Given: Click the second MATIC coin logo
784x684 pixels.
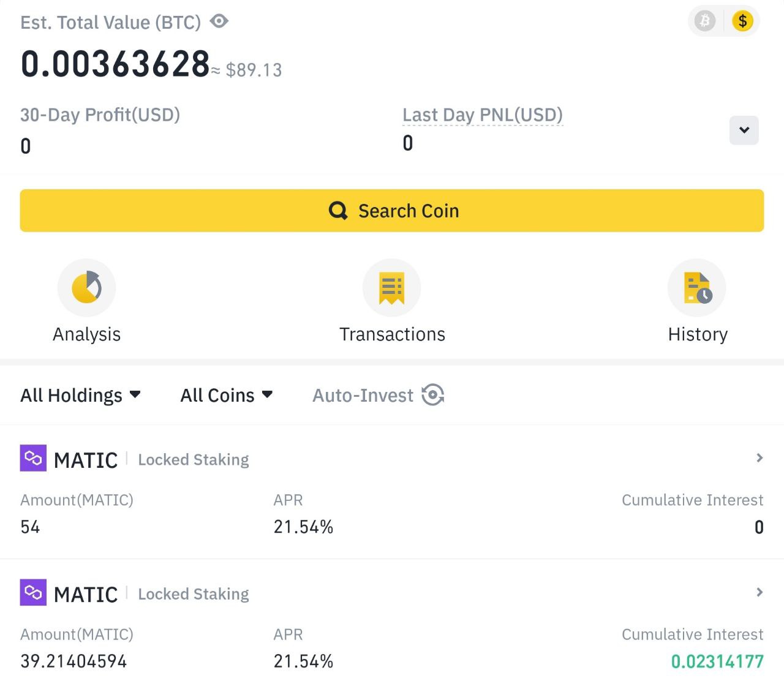Looking at the screenshot, I should click(x=33, y=593).
